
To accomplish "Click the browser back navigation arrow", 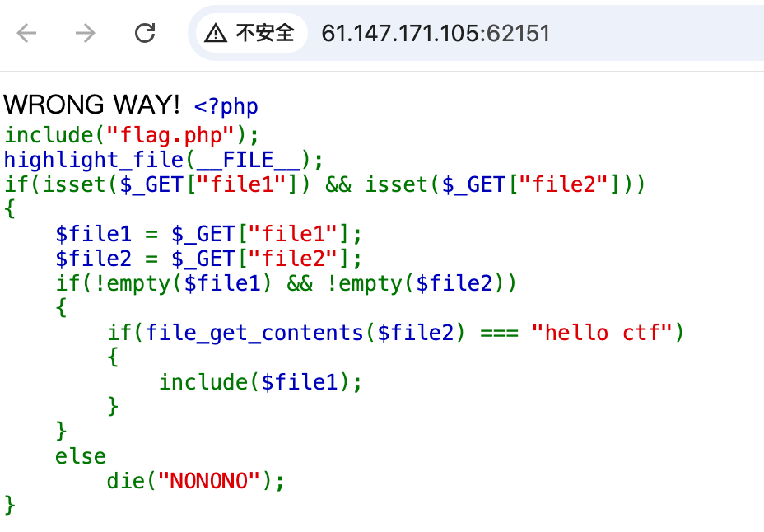I will pos(26,33).
